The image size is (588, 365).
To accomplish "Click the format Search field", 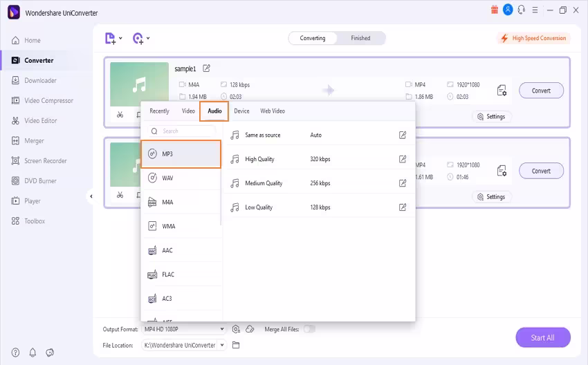I will [x=181, y=131].
